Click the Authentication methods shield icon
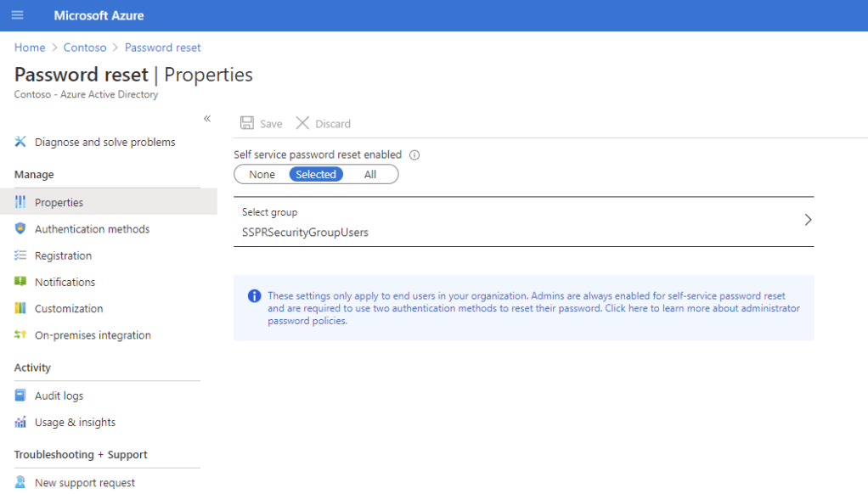The image size is (868, 494). 20,229
